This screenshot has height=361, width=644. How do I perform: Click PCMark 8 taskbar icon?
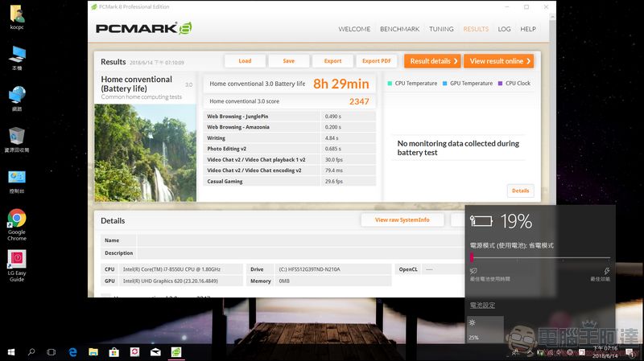click(x=176, y=352)
